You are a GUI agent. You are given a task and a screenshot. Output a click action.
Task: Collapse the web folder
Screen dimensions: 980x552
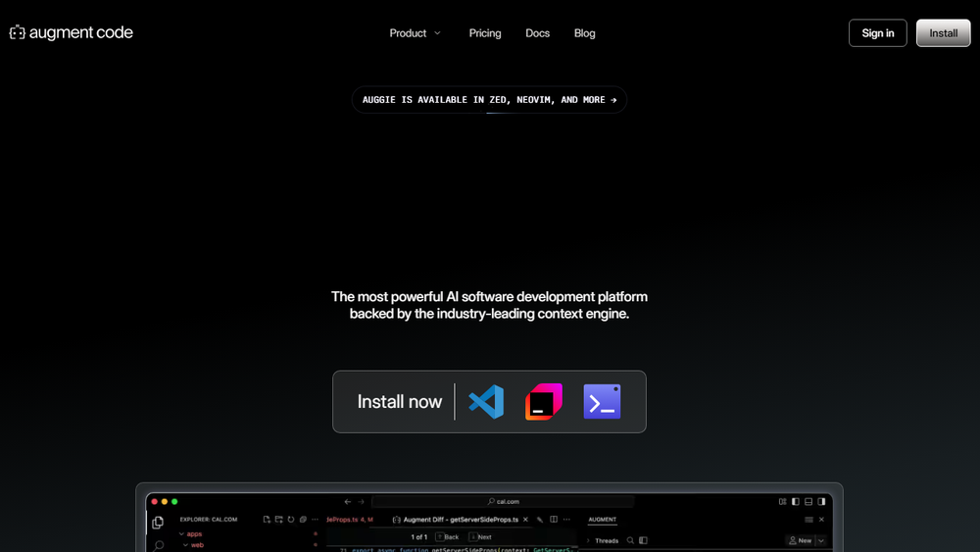[x=185, y=545]
